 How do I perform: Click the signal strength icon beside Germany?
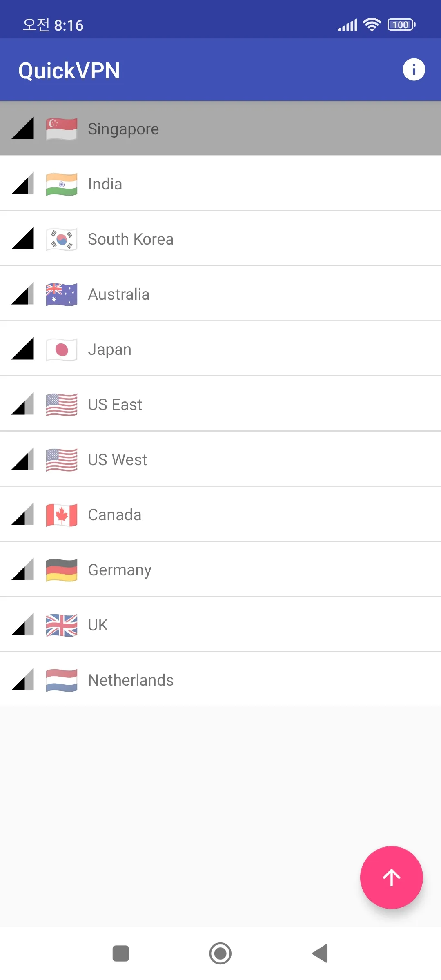coord(23,569)
